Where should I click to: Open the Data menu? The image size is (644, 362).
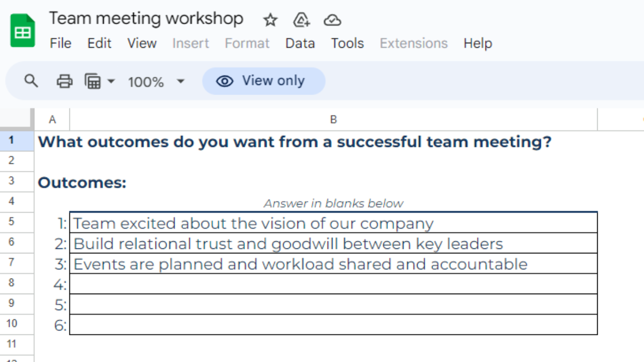[300, 43]
